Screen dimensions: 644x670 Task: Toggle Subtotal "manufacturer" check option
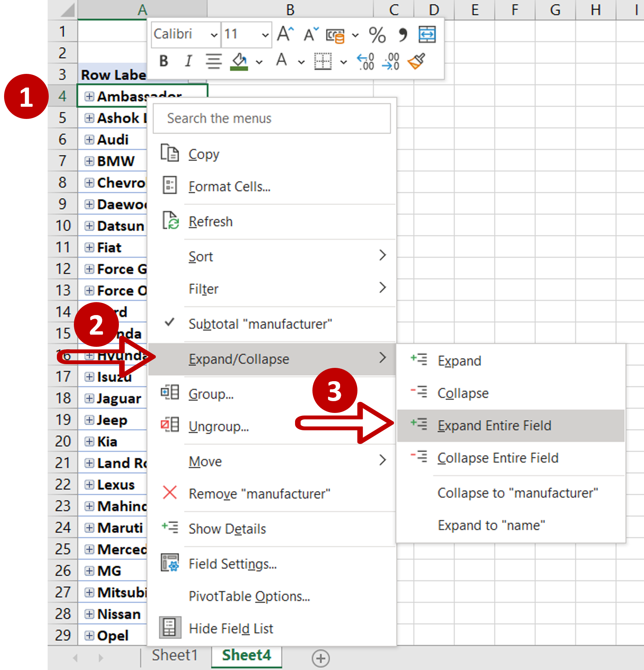[260, 324]
